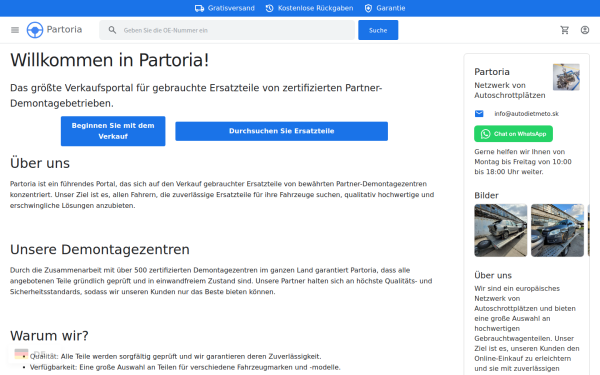Click the Partoria steering wheel logo
Screen dimensions: 600x375
(x=35, y=30)
